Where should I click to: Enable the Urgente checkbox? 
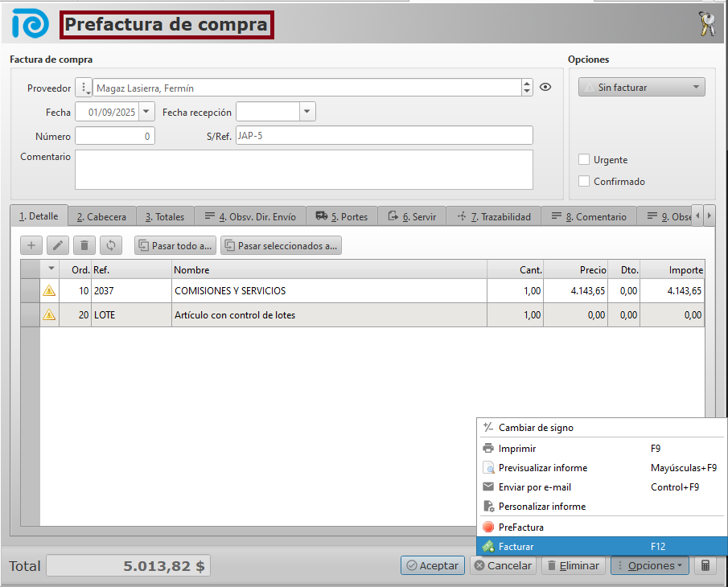pos(585,160)
